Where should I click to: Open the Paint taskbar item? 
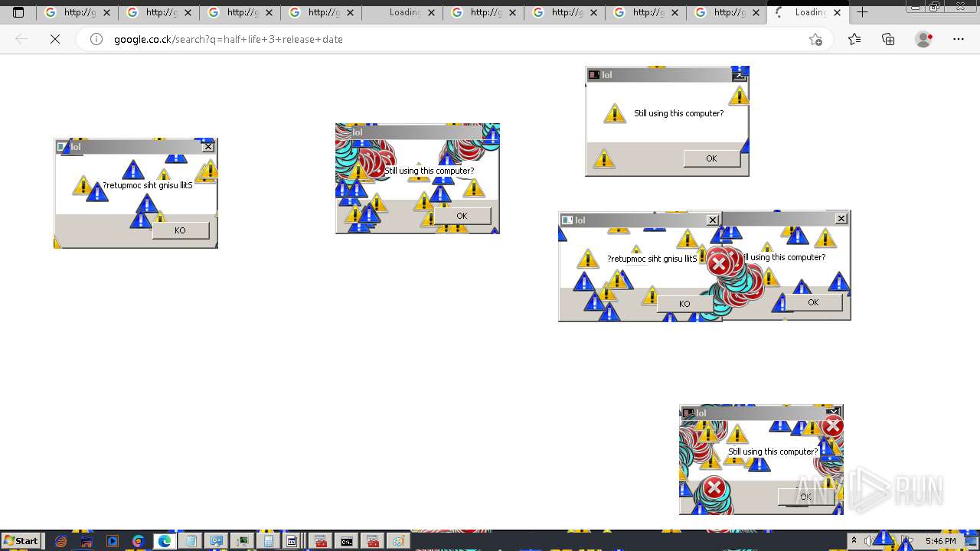point(398,541)
